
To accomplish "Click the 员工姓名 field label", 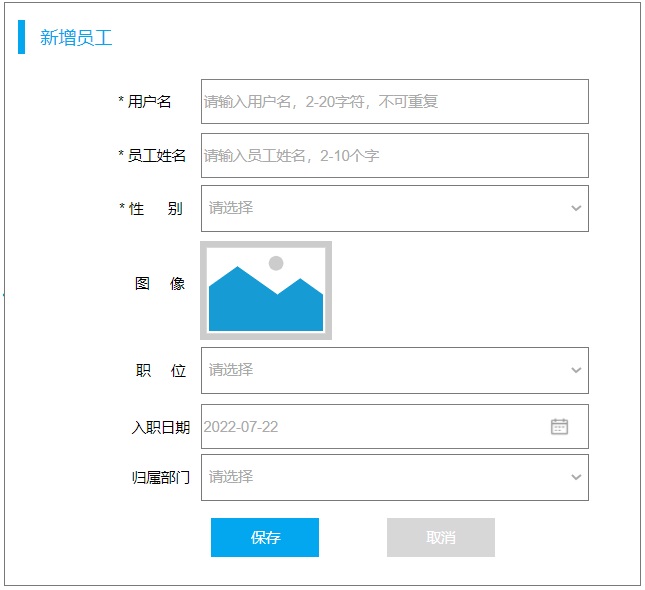I will coord(153,155).
